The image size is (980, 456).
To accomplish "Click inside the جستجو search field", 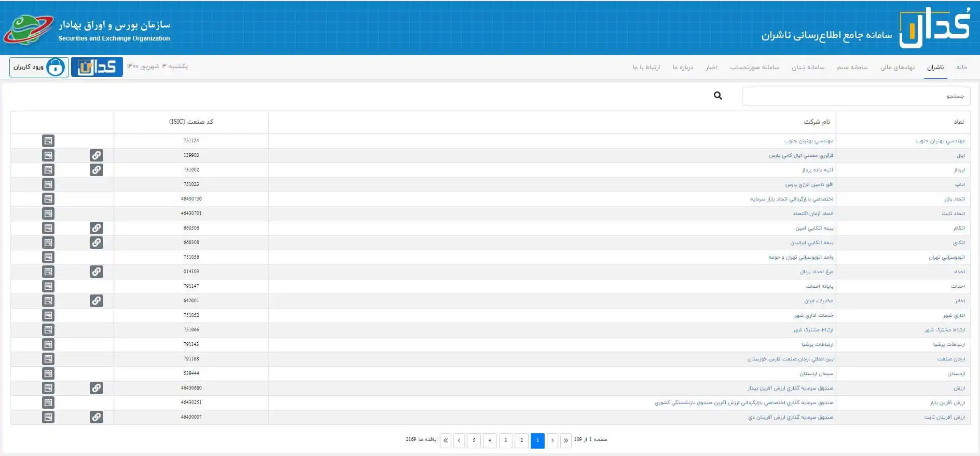I will [856, 96].
